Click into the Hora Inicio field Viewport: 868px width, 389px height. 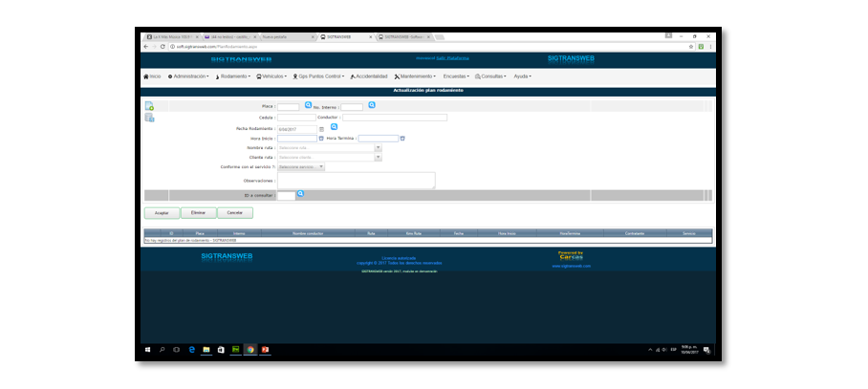[297, 139]
